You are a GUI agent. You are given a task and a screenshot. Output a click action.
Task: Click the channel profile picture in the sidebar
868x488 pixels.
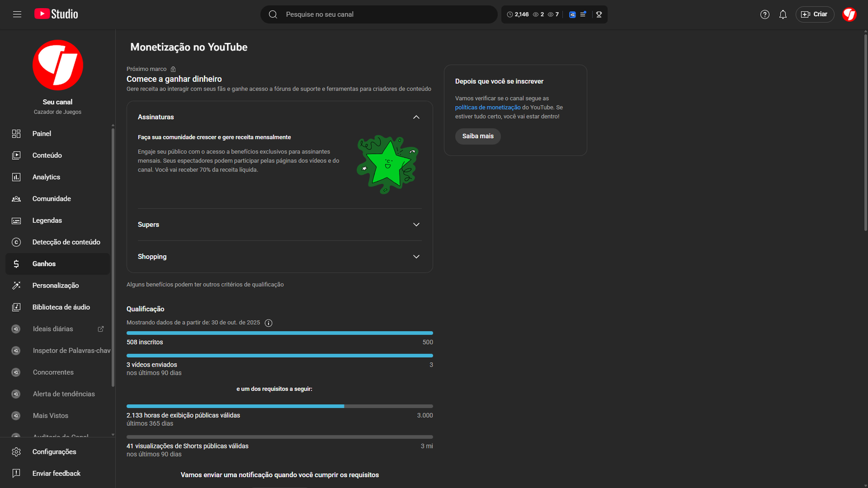[x=58, y=65]
